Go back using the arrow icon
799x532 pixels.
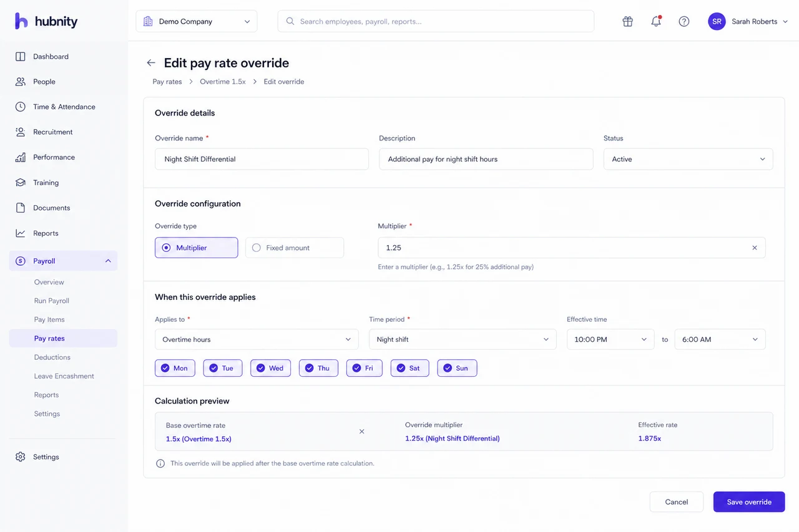(151, 63)
